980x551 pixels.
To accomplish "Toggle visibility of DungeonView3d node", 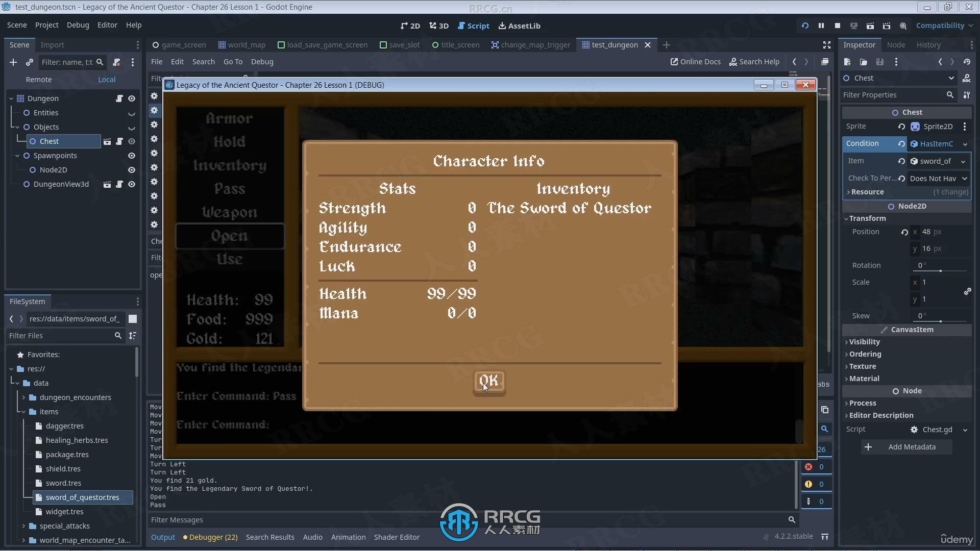I will [x=132, y=184].
